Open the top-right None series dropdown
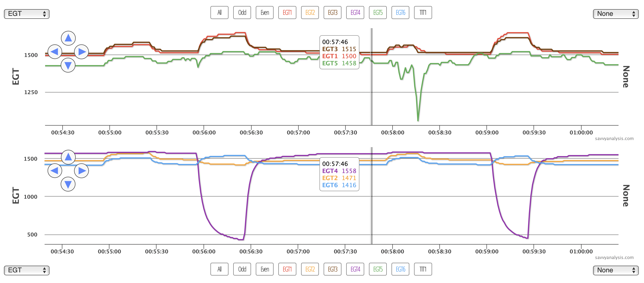 [x=616, y=14]
